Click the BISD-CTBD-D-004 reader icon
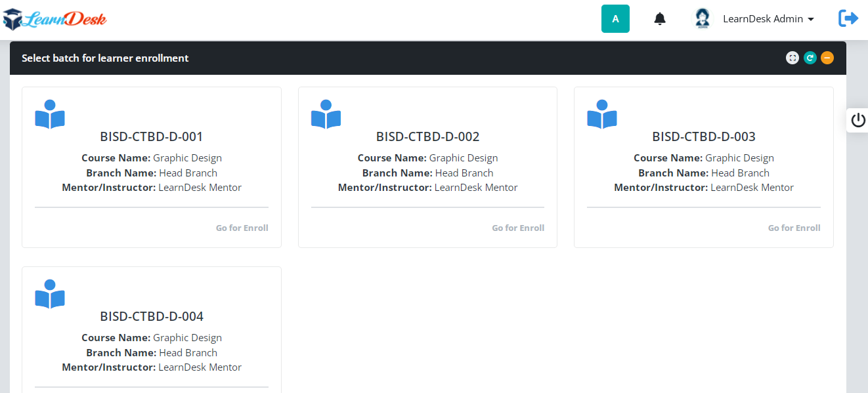Image resolution: width=868 pixels, height=393 pixels. pyautogui.click(x=50, y=294)
